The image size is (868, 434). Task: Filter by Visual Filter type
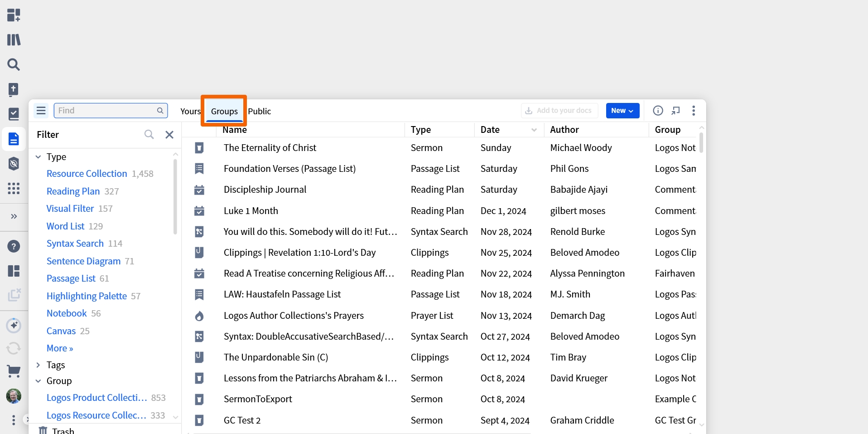70,209
